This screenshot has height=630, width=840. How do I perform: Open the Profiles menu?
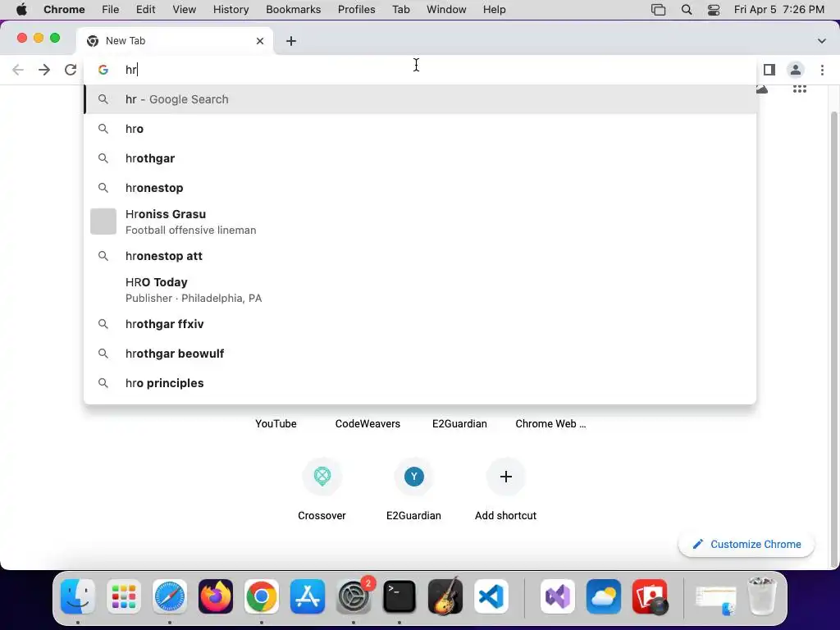click(356, 10)
